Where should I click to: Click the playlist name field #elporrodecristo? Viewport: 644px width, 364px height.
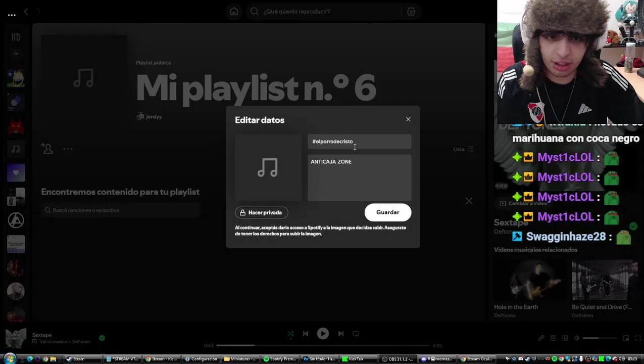pos(359,142)
